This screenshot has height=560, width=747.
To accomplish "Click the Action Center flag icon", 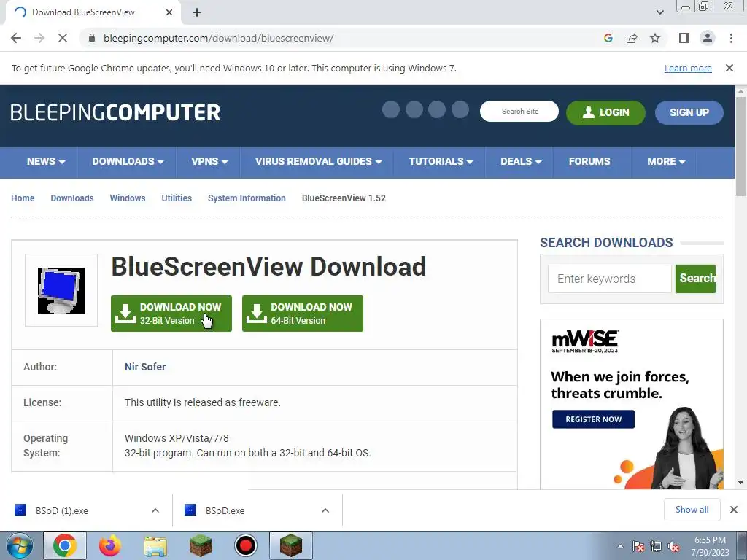I will [638, 547].
